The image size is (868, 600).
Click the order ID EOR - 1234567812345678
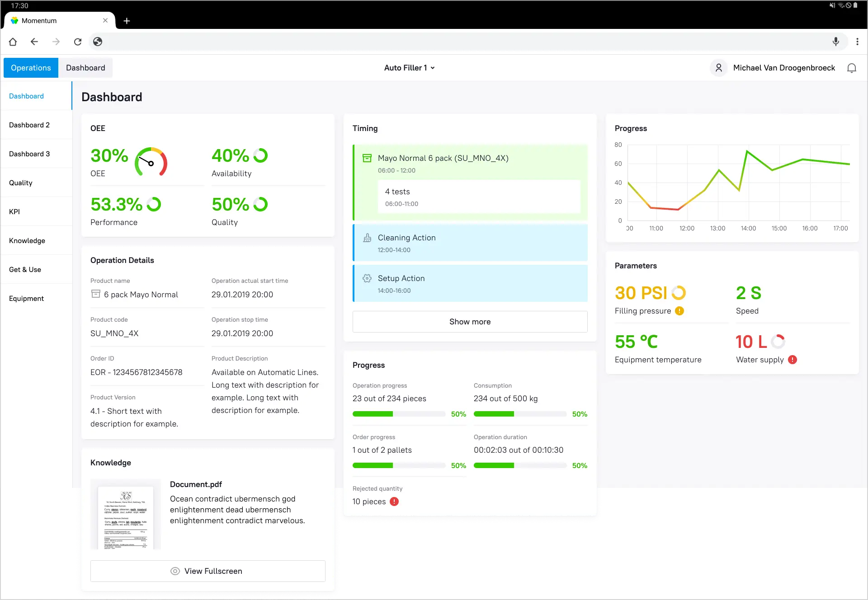[x=137, y=372]
